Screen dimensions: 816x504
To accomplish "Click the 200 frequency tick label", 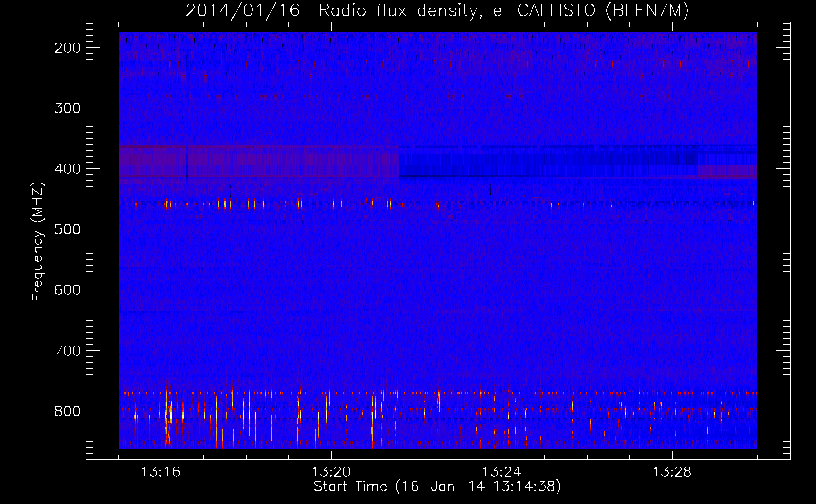I will 68,48.
